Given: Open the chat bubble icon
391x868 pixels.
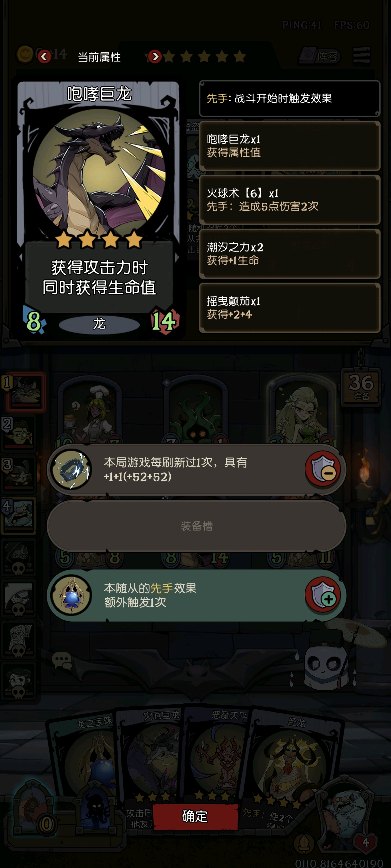Looking at the screenshot, I should point(62,660).
